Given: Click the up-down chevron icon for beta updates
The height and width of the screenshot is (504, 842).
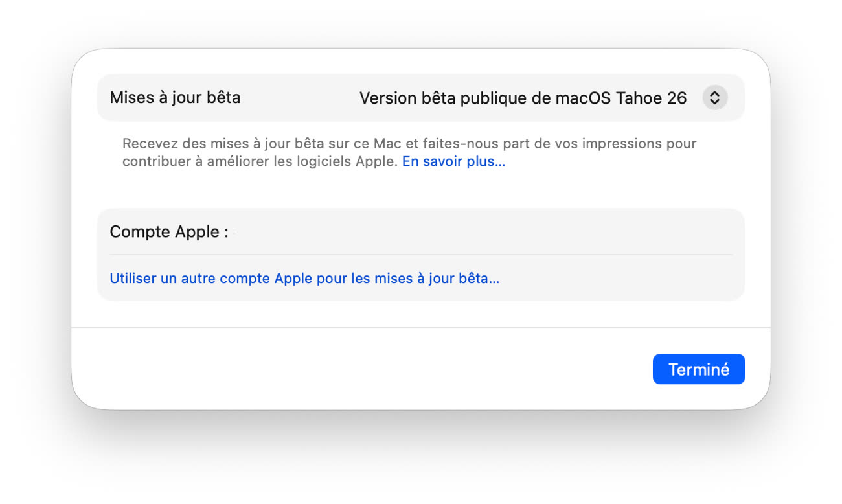Looking at the screenshot, I should (x=715, y=98).
